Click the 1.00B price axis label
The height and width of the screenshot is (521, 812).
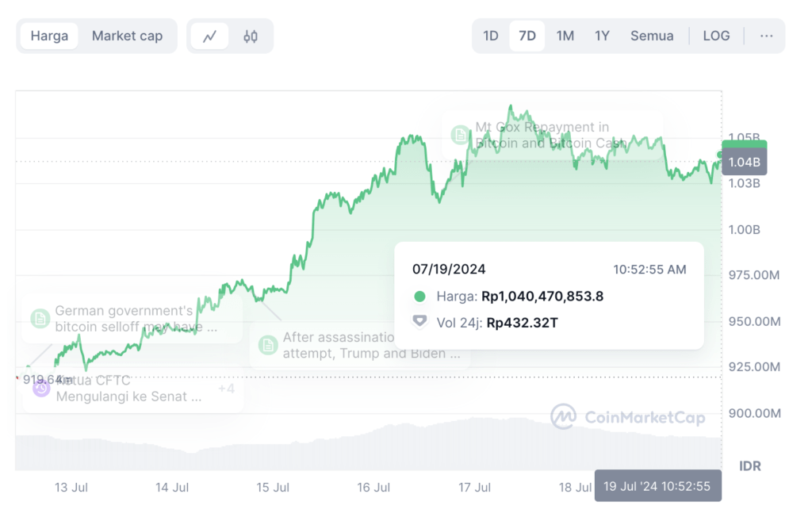pos(744,229)
